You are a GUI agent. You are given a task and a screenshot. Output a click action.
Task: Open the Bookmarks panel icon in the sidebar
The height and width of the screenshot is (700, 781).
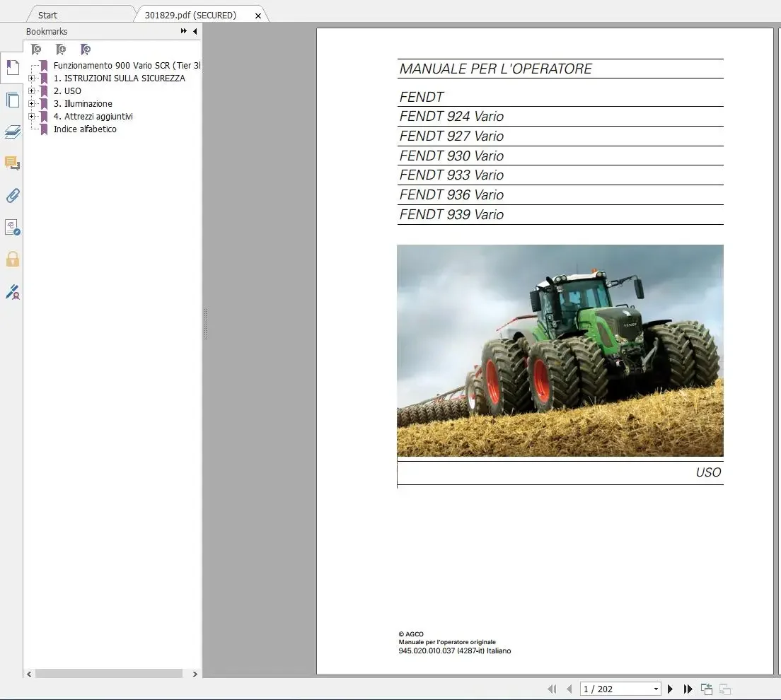click(x=13, y=68)
